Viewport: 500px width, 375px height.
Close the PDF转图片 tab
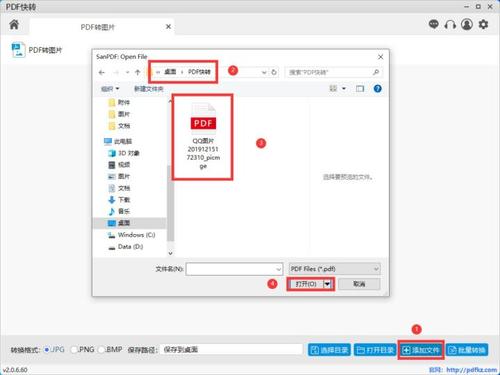(168, 26)
